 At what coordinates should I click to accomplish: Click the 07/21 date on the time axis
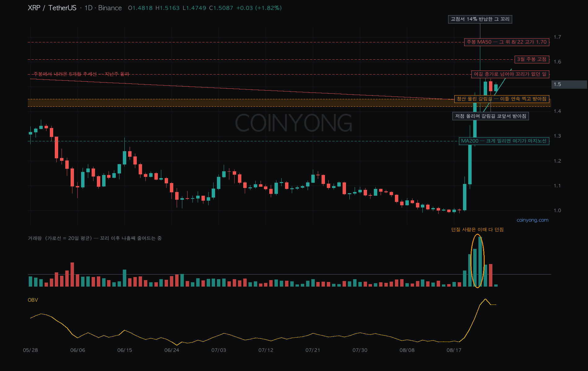(x=313, y=350)
